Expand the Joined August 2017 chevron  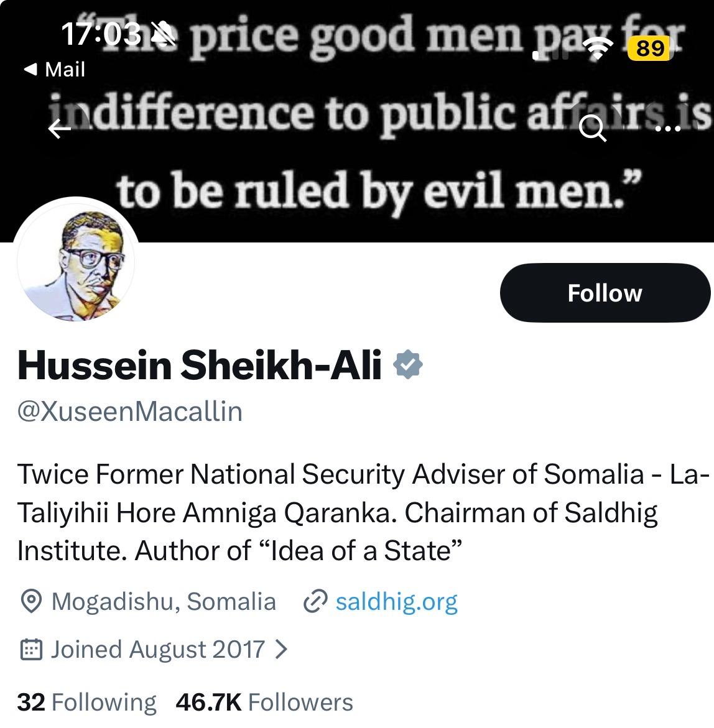(281, 650)
